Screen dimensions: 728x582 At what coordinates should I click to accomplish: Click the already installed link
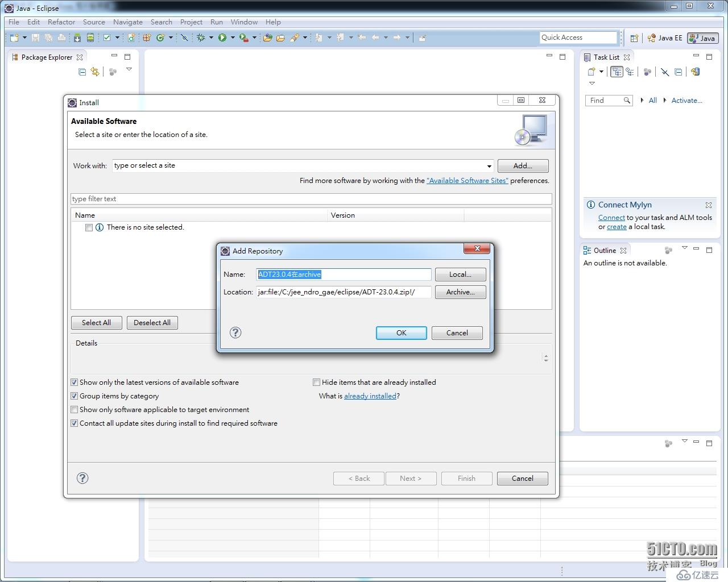point(370,396)
